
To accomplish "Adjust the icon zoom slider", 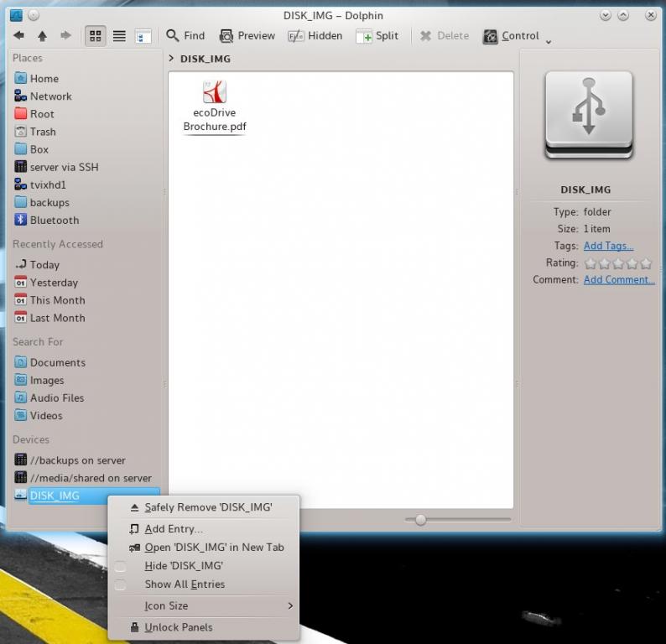I will (421, 520).
